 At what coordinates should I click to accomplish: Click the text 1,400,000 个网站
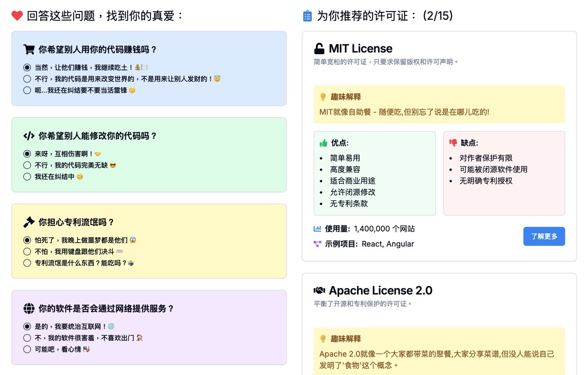[x=384, y=228]
